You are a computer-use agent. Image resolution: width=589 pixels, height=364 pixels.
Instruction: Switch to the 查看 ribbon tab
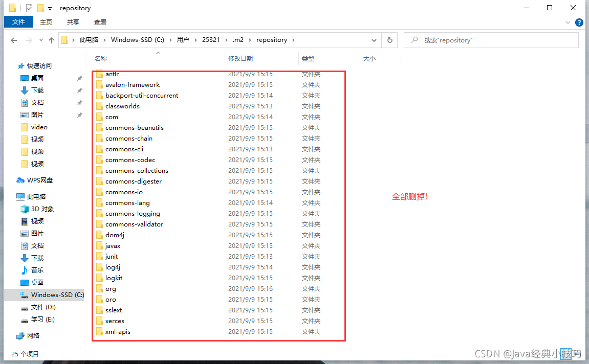tap(100, 22)
